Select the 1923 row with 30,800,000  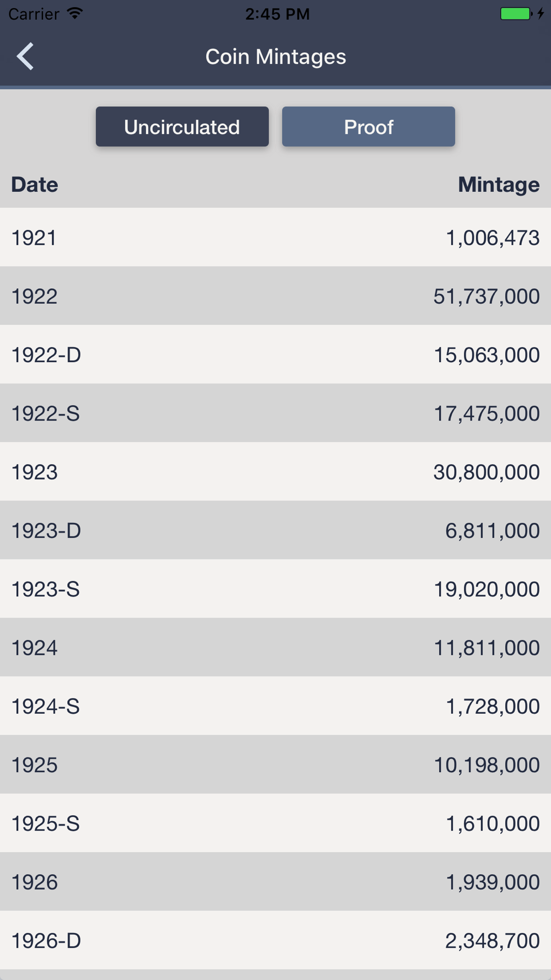[275, 471]
